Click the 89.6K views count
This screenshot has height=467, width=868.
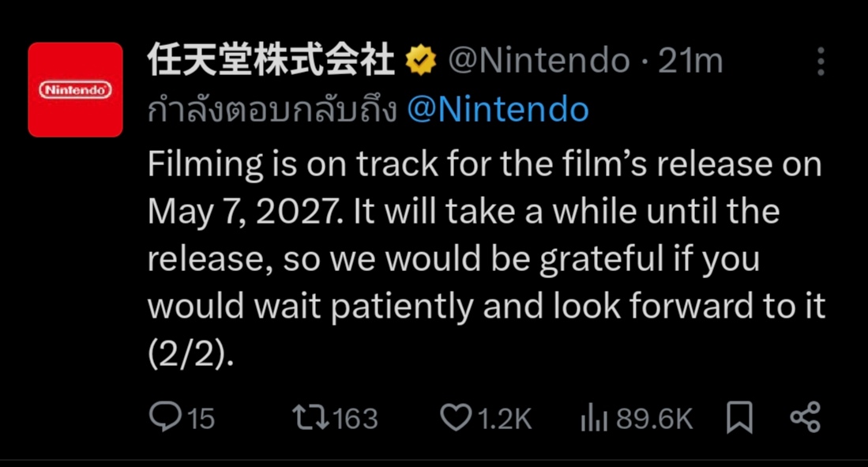click(x=654, y=418)
